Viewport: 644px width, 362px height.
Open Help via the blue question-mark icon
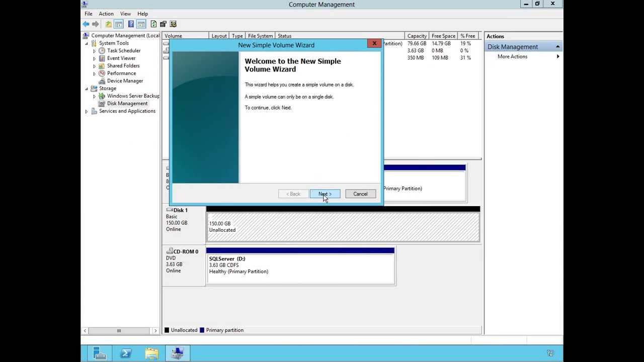pos(131,24)
